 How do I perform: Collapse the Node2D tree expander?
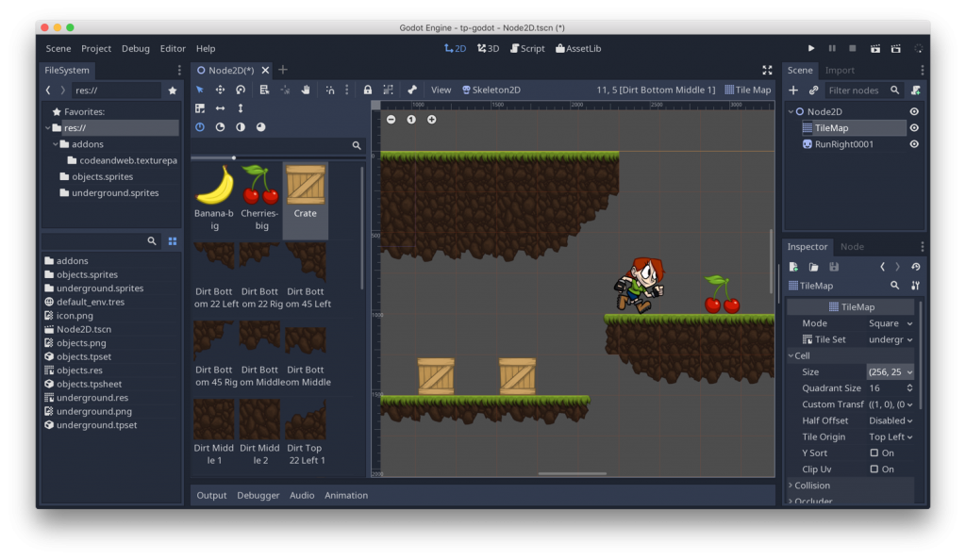[791, 110]
